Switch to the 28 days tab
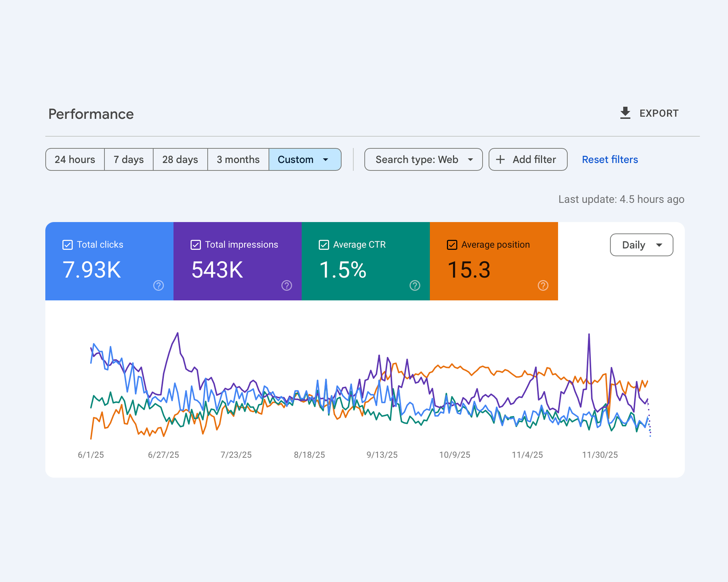Image resolution: width=728 pixels, height=582 pixels. [x=180, y=159]
